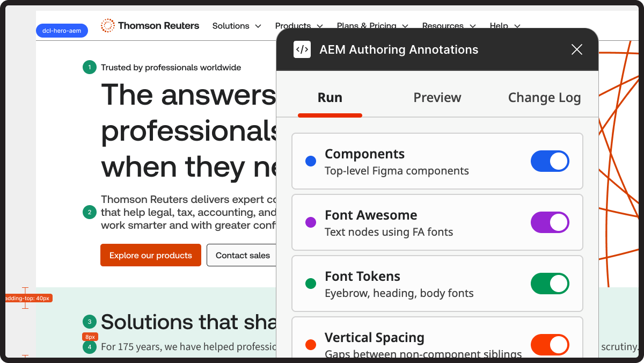Click the green Font Tokens color dot

311,284
